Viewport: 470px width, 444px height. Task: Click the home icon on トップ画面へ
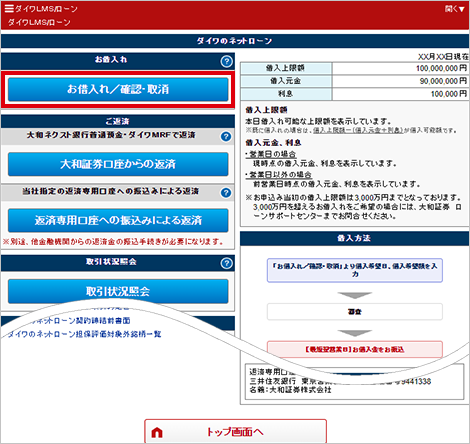point(157,432)
